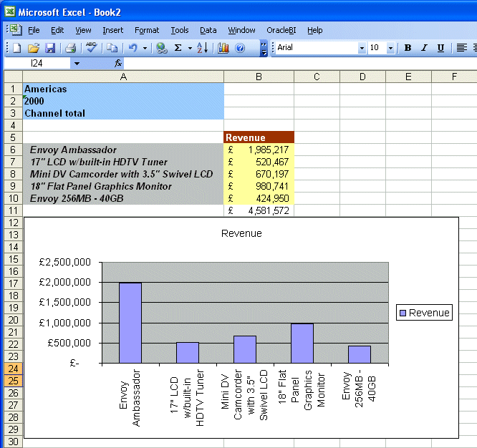Print using the printer icon
The height and width of the screenshot is (448, 477).
[x=71, y=48]
